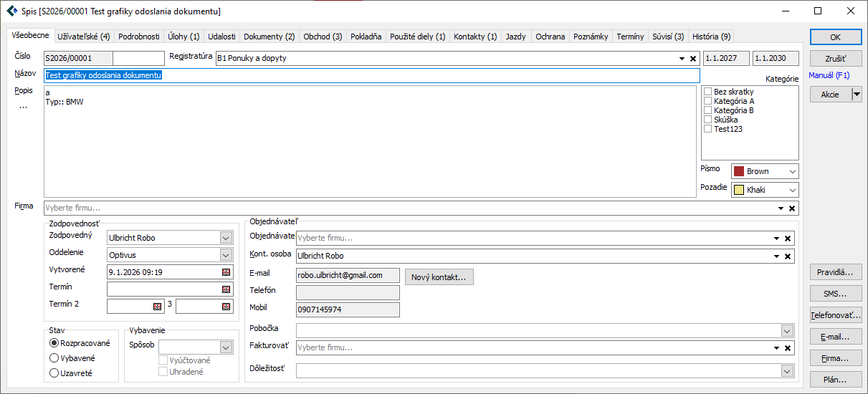Check the Kategória A checkbox

tap(707, 101)
